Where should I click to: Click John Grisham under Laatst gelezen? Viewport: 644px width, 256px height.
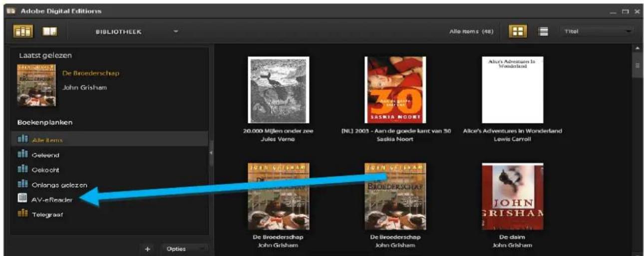pyautogui.click(x=84, y=87)
